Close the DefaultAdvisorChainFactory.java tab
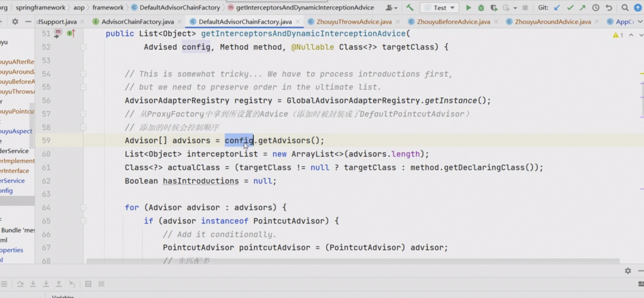Image resolution: width=644 pixels, height=298 pixels. pos(298,22)
